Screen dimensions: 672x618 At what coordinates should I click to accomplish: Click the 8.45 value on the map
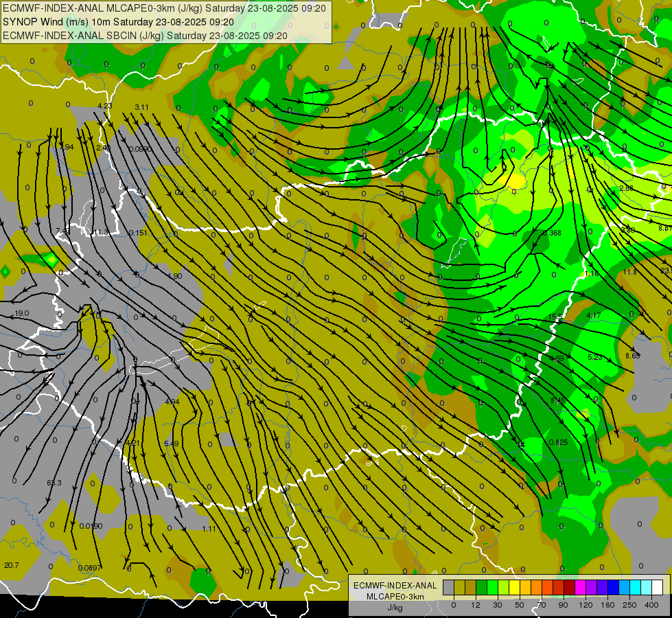pos(557,400)
